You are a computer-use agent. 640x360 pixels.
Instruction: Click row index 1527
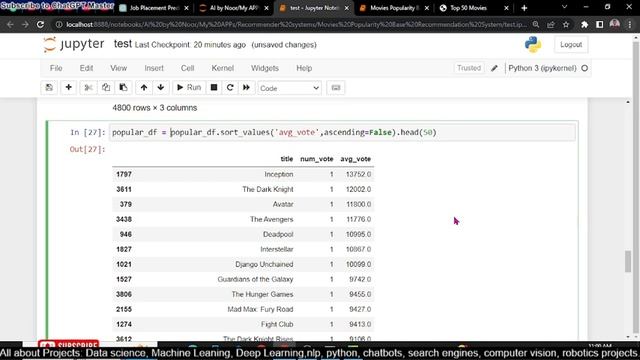point(124,280)
